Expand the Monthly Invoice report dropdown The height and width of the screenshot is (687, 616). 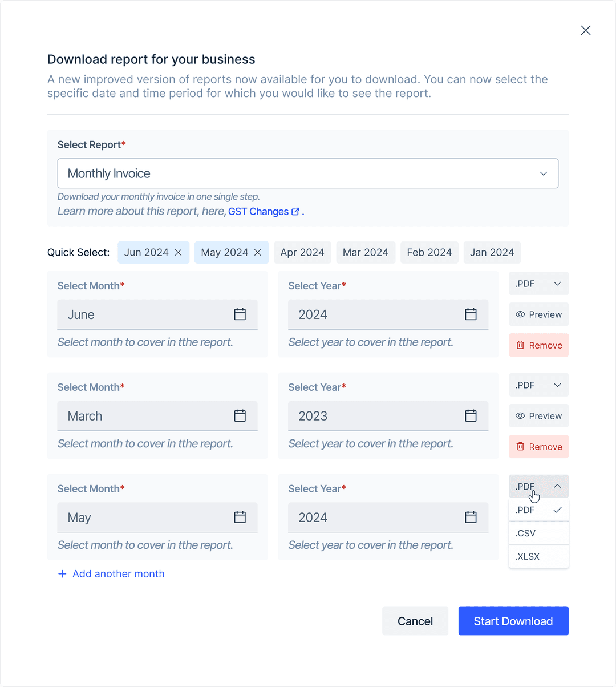[x=308, y=173]
